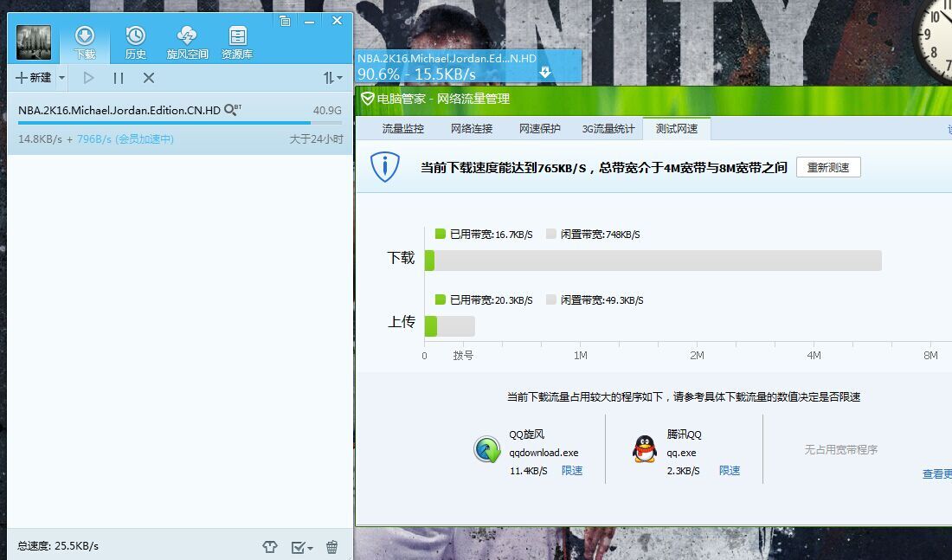Open the 网速保护 tab
This screenshot has height=560, width=952.
point(540,129)
